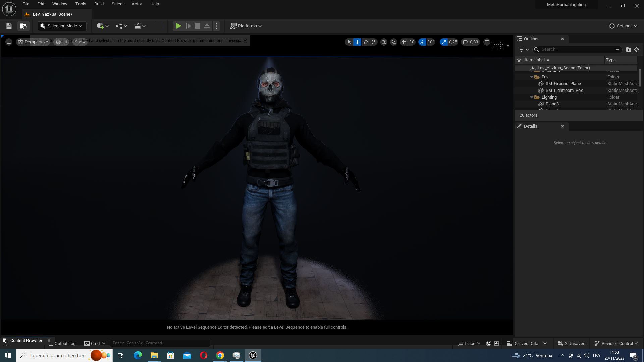The height and width of the screenshot is (362, 644).
Task: Open Browse to asset in Content Browser
Action: click(23, 26)
